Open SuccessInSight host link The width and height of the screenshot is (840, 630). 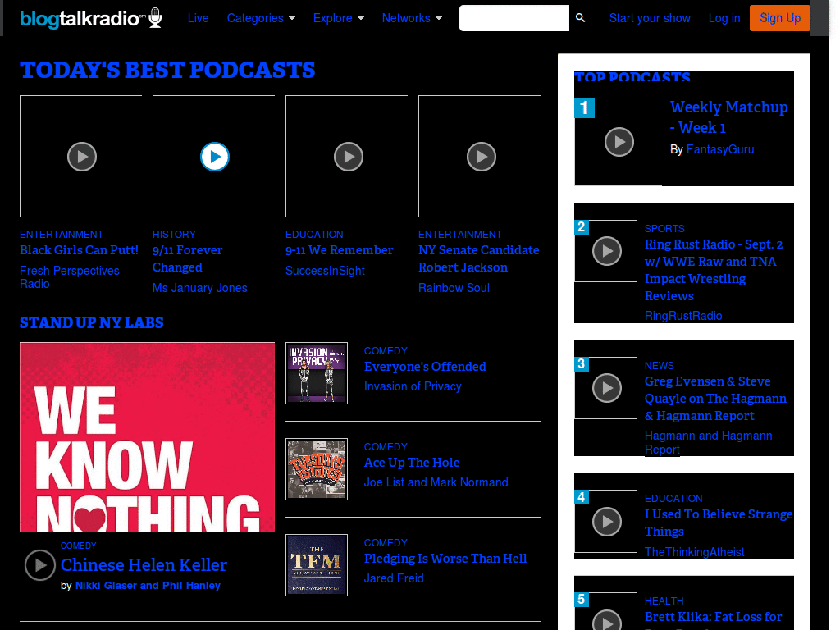pyautogui.click(x=325, y=271)
